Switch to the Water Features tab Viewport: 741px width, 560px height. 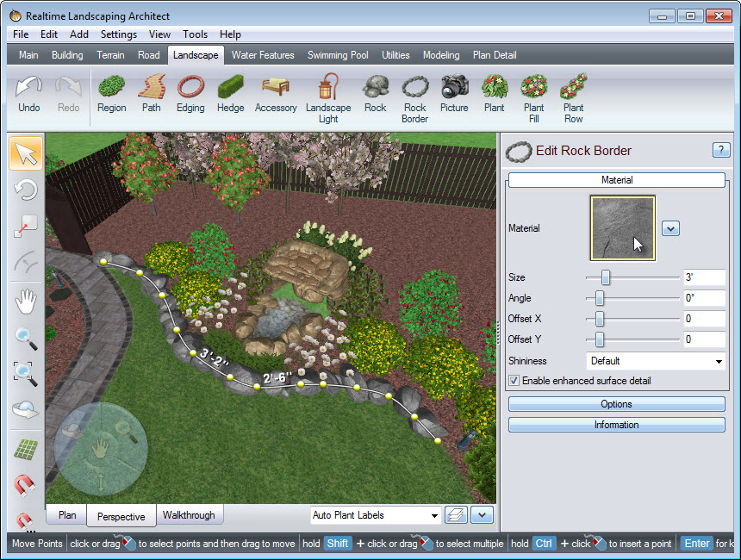(263, 55)
